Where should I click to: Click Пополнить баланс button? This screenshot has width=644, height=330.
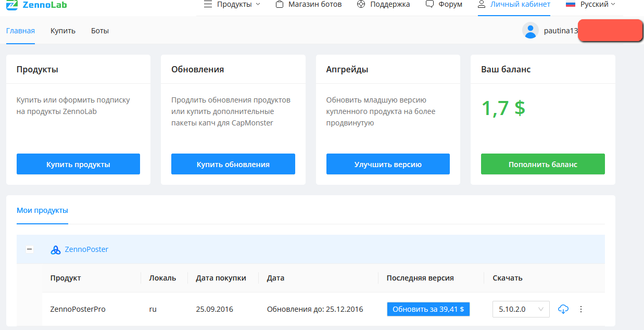[x=543, y=164]
